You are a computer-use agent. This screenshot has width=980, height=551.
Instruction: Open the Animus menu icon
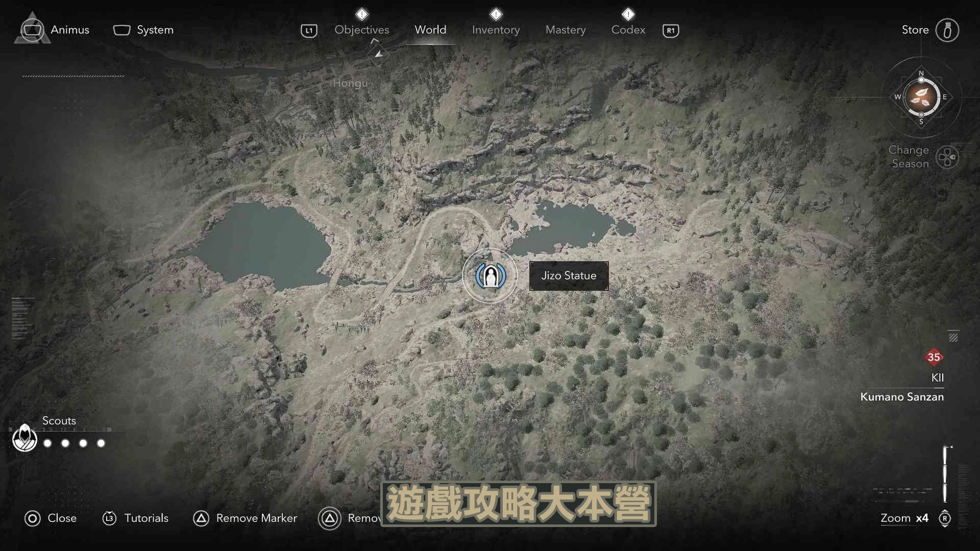pyautogui.click(x=32, y=29)
